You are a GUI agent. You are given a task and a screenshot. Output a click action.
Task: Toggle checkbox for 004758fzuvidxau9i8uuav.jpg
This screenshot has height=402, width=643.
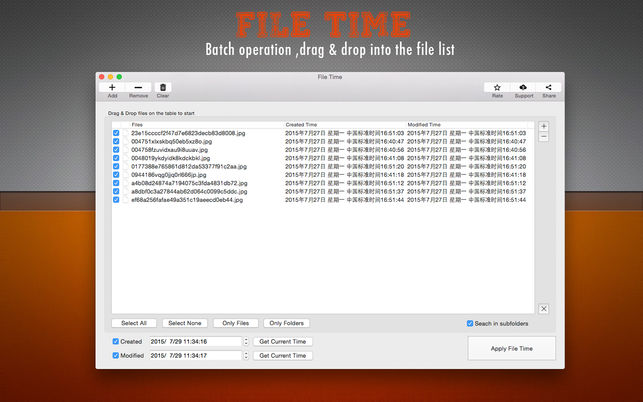116,150
